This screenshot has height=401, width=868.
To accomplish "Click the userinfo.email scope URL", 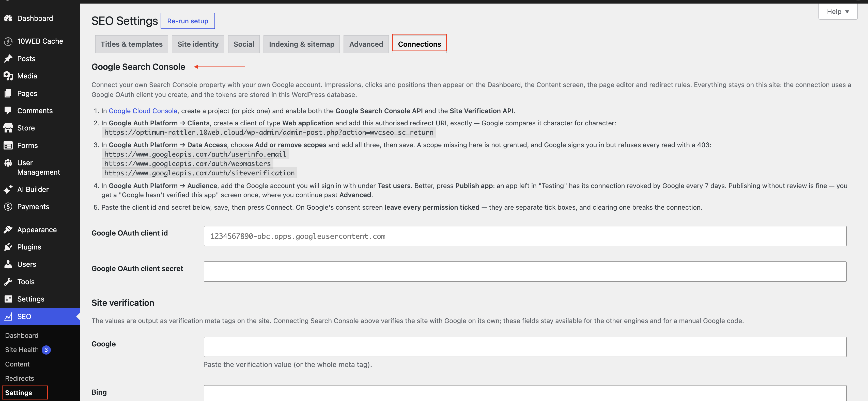I will pyautogui.click(x=195, y=154).
